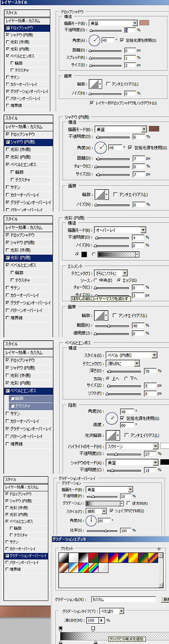The height and width of the screenshot is (644, 169).
Task: Open Bevel technique dropdown (滑らかに)
Action: coord(123,363)
